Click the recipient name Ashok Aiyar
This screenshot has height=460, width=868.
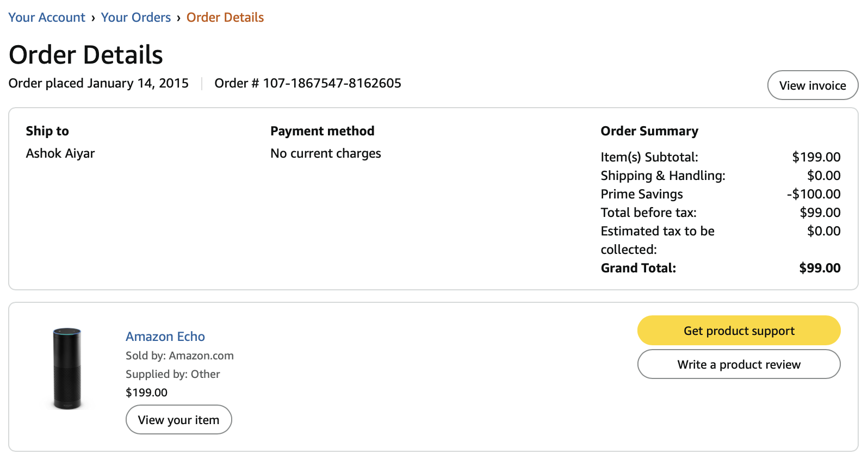pos(60,153)
